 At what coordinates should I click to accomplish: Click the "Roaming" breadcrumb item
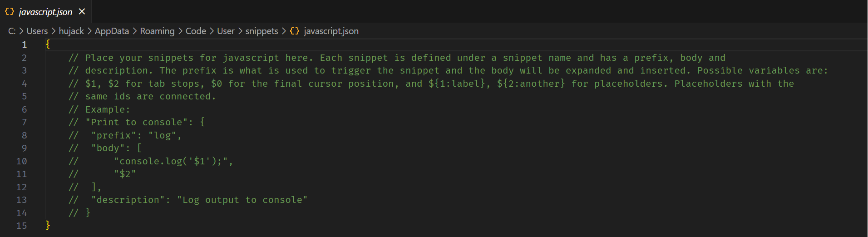tap(157, 31)
